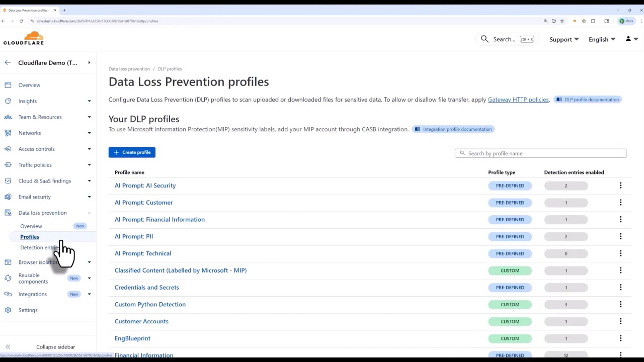Open the Work browser profile button

(627, 21)
